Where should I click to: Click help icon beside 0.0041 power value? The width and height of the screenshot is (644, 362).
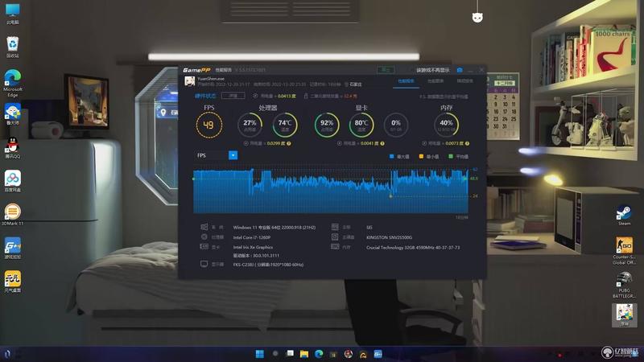pos(382,144)
